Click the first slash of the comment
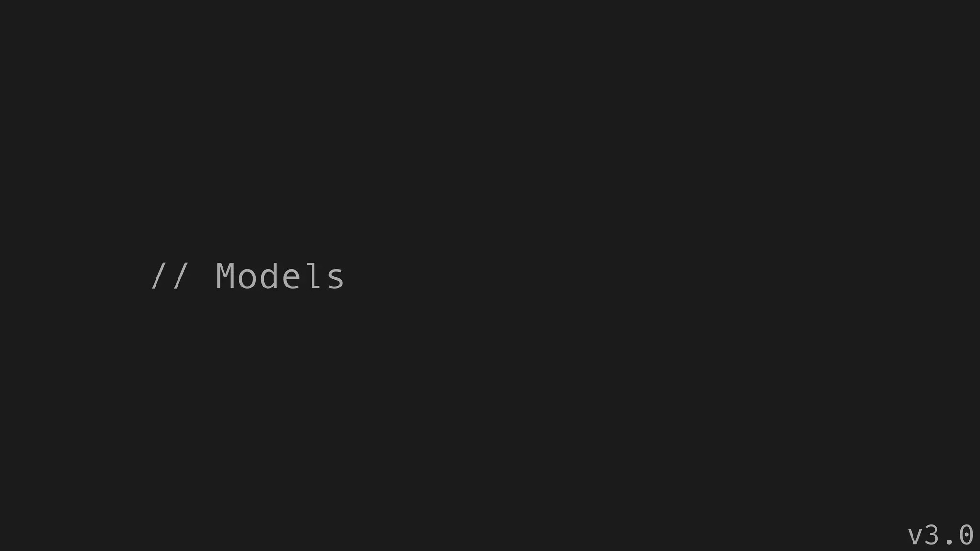The width and height of the screenshot is (980, 551). 158,276
